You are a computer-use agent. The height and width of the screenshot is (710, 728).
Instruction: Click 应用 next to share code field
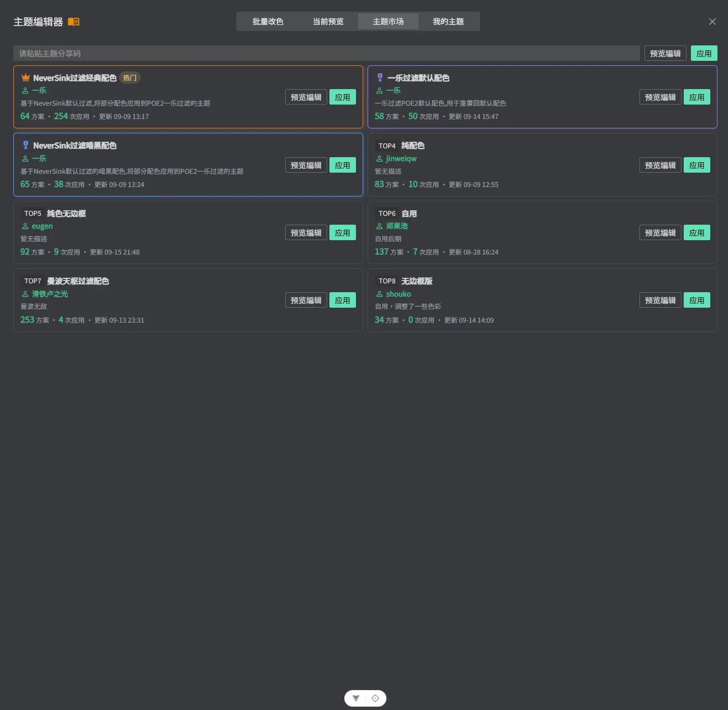(704, 53)
